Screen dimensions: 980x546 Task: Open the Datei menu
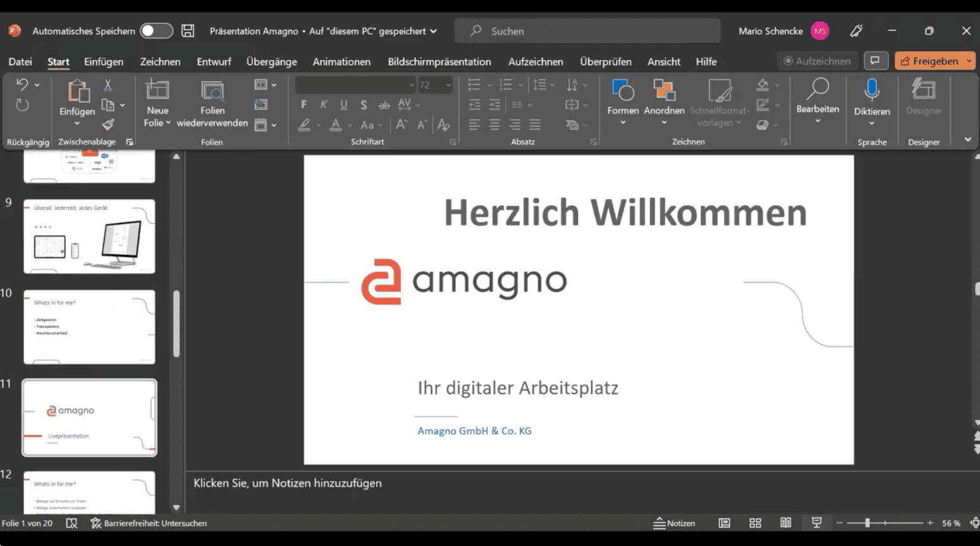click(20, 61)
